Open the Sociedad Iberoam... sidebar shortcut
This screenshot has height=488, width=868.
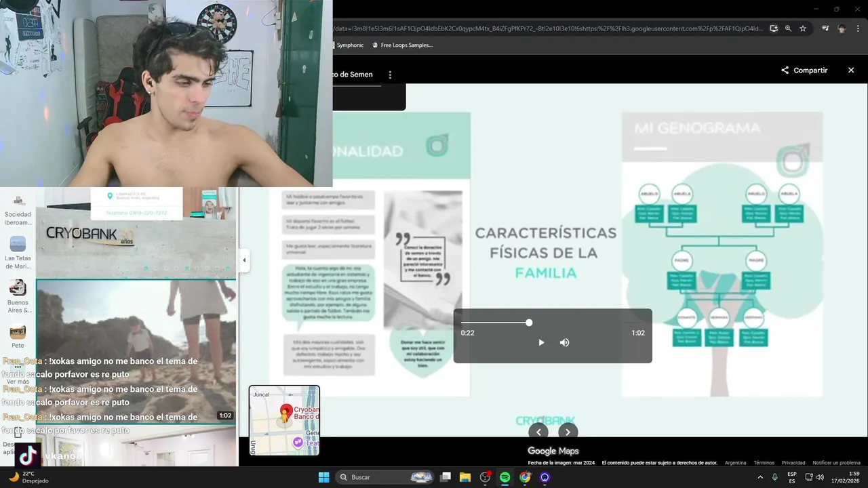(18, 210)
